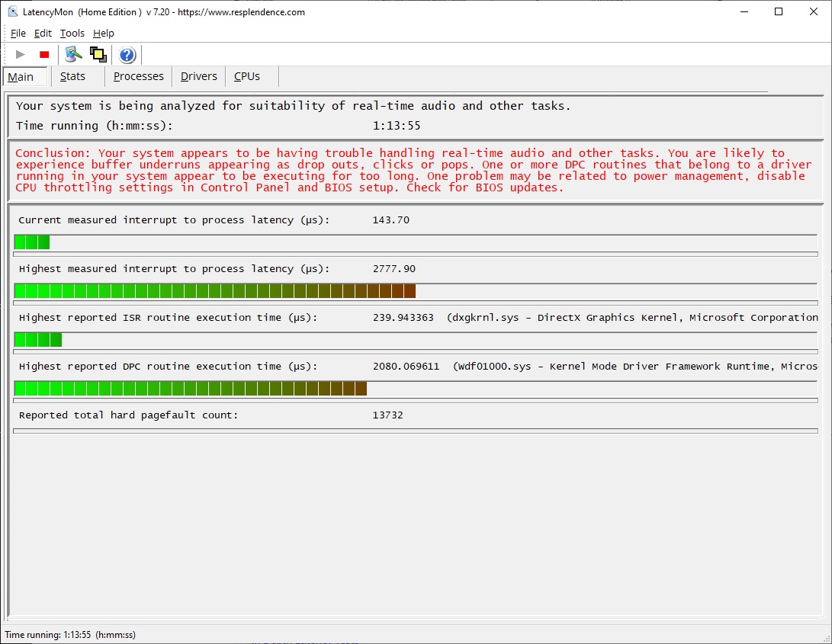Click the status bar Time running text
This screenshot has width=832, height=644.
point(70,635)
